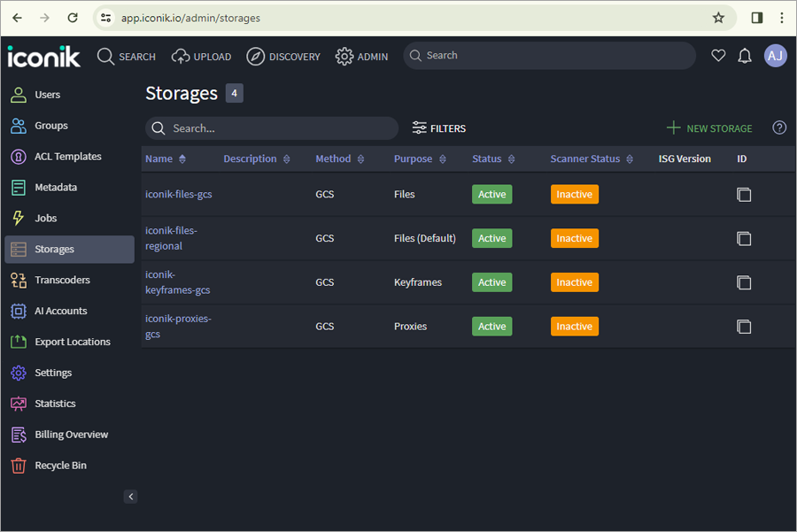Viewport: 797px width, 532px height.
Task: Open the FILTERS panel
Action: pos(439,128)
